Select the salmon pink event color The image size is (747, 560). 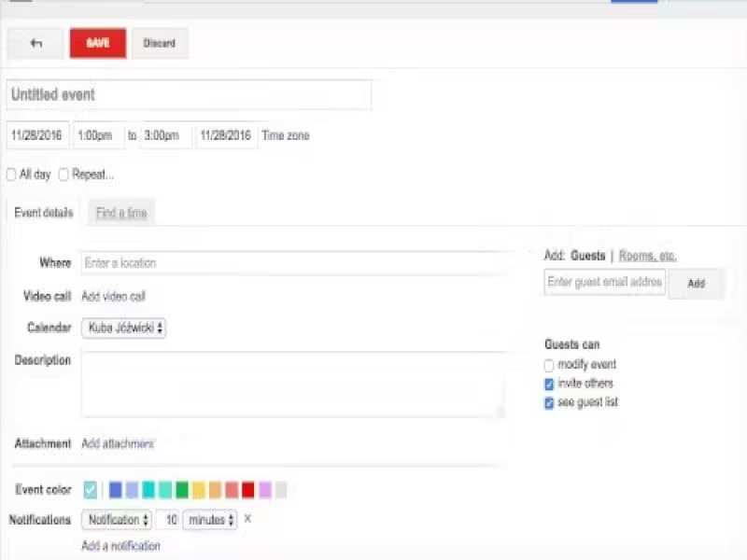(232, 489)
